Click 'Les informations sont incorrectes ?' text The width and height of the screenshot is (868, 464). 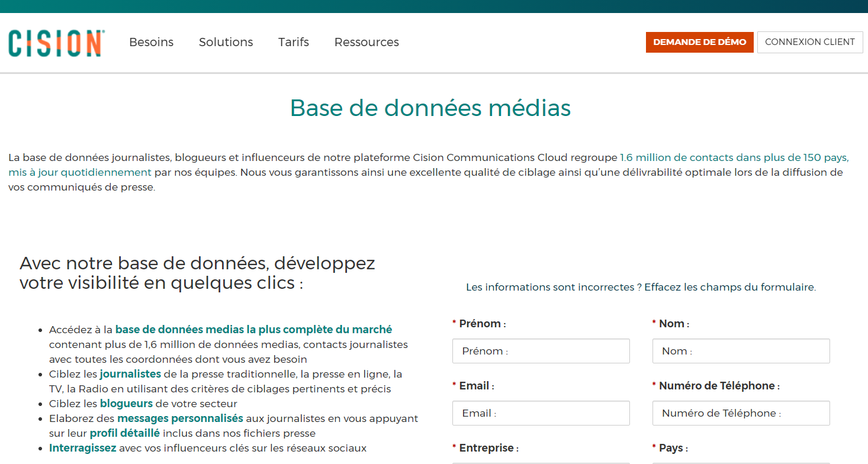pos(554,287)
